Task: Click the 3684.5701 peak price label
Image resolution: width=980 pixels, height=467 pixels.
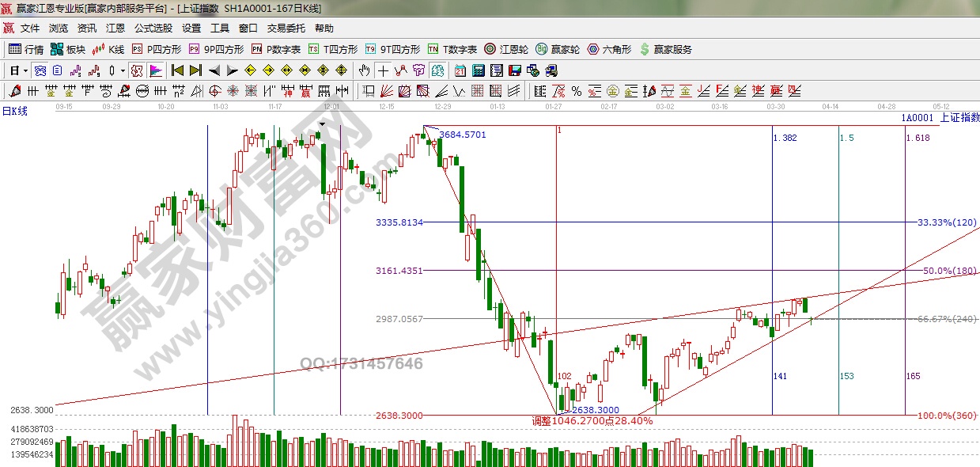Action: tap(463, 135)
